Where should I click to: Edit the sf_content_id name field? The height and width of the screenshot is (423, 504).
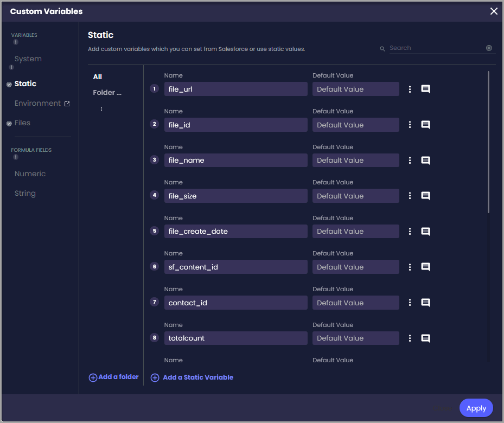[x=235, y=267]
